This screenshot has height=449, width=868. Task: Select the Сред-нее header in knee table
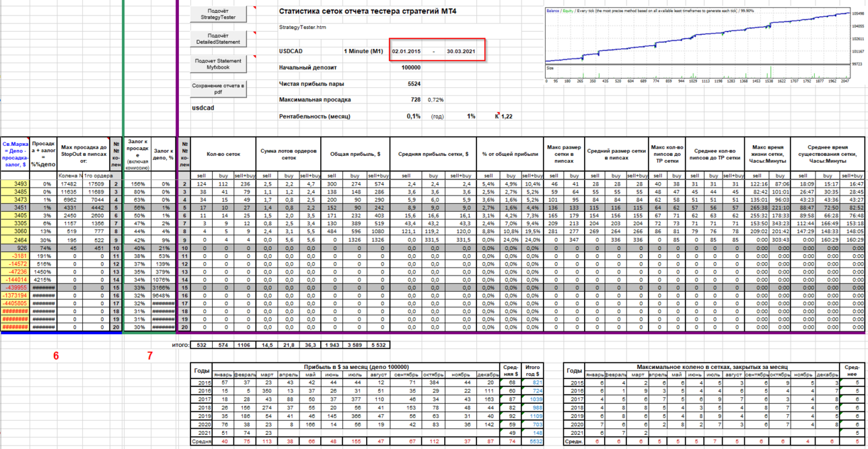(x=853, y=370)
